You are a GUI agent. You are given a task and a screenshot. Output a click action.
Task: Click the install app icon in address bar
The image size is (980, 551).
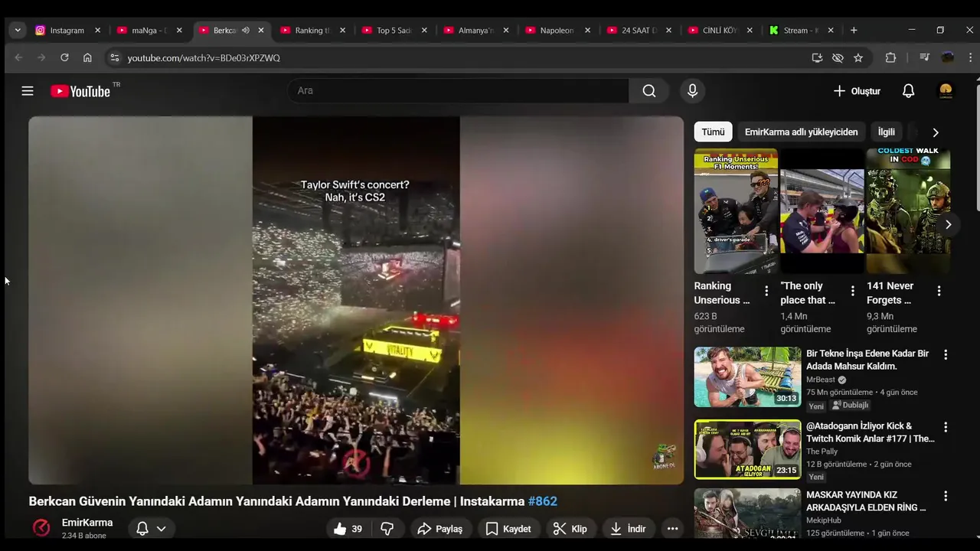click(817, 57)
